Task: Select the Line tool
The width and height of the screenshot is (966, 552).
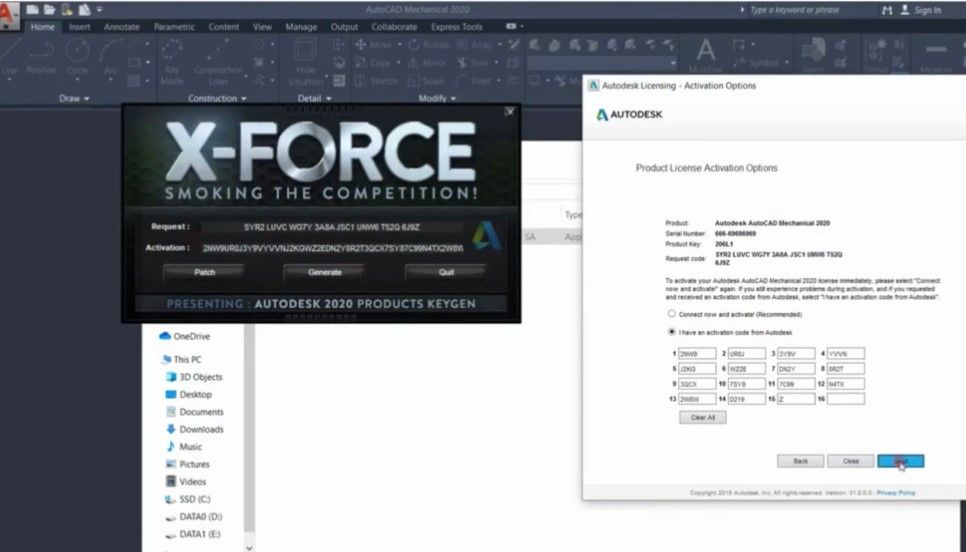Action: coord(10,58)
